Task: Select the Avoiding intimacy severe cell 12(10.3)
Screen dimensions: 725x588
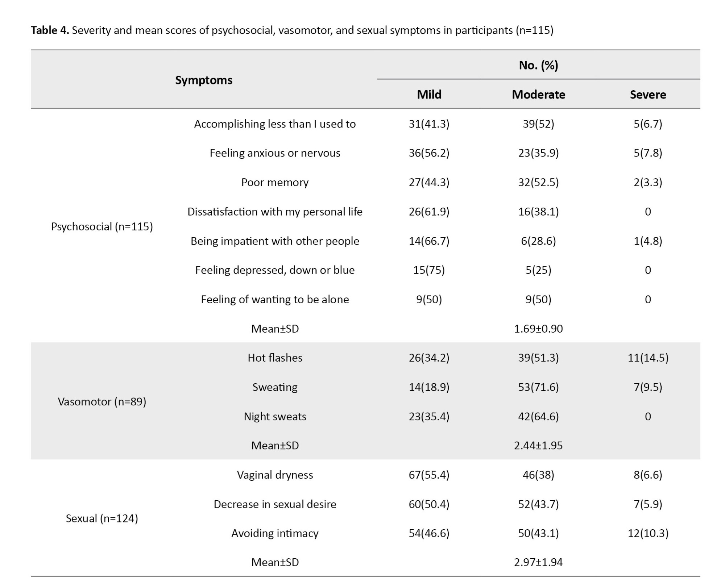Action: pos(648,533)
